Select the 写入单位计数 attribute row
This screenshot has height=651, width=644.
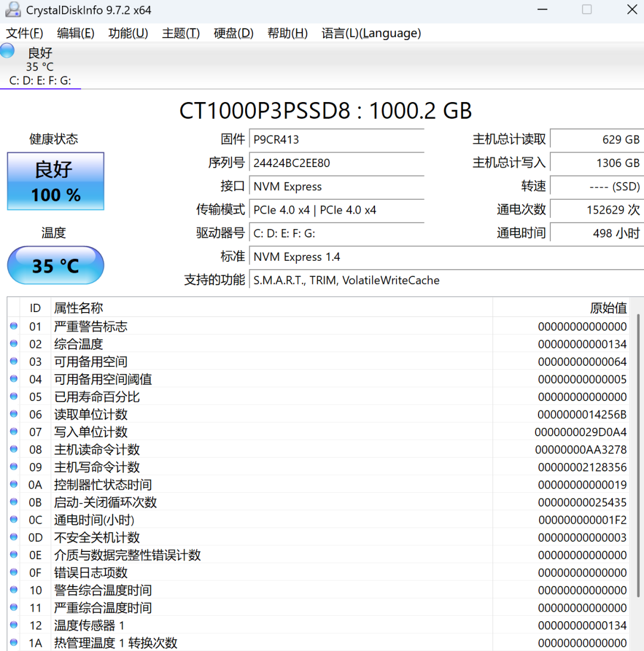pyautogui.click(x=318, y=432)
